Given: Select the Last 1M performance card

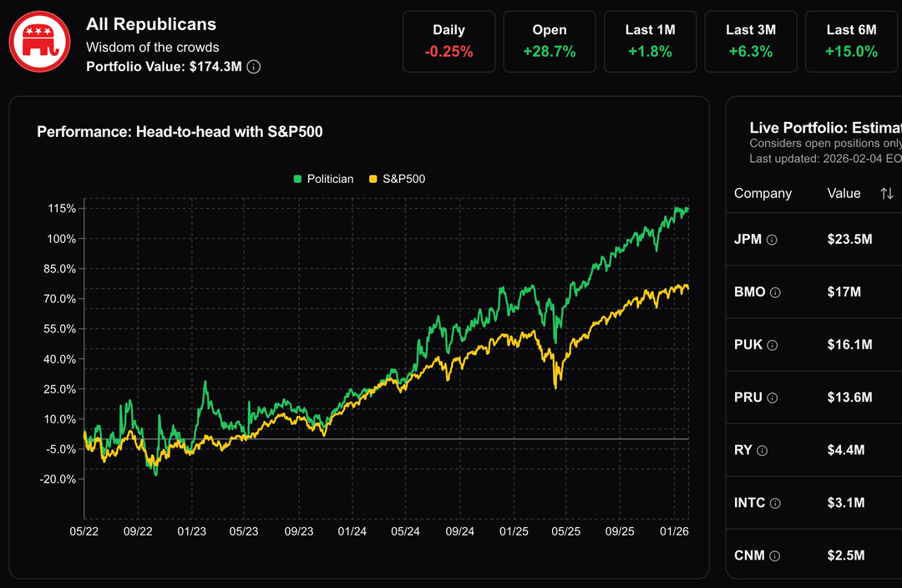Looking at the screenshot, I should pos(650,41).
